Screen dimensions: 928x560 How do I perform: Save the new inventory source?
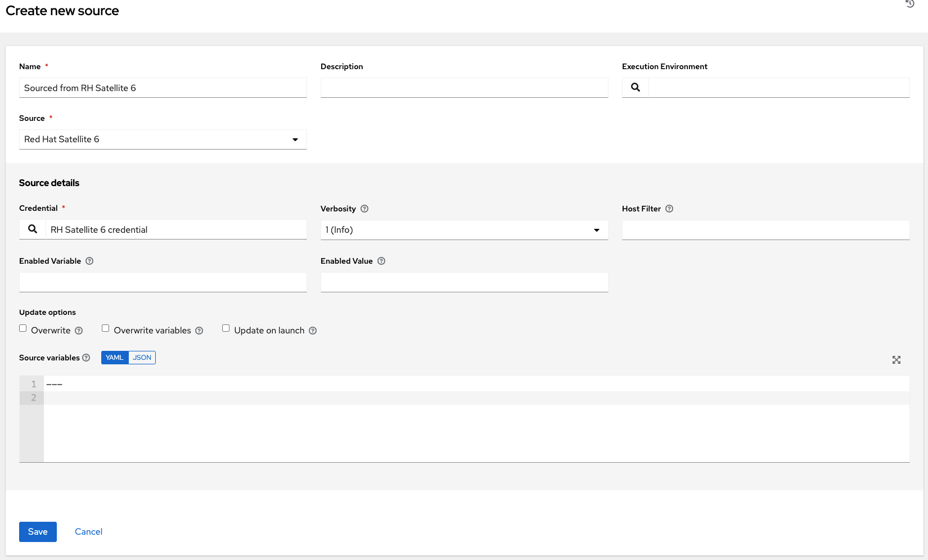click(38, 531)
